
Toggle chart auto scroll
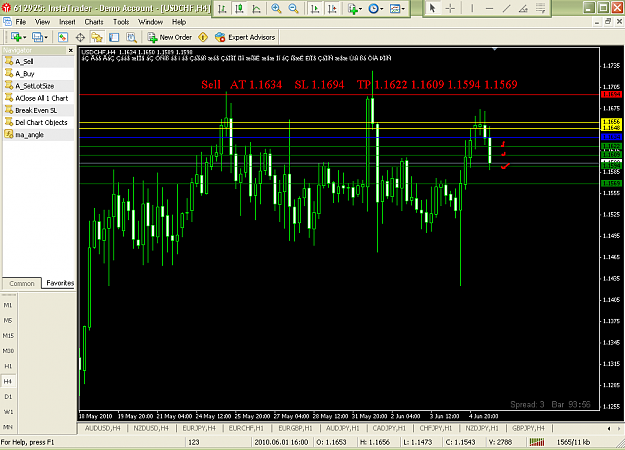(x=315, y=8)
